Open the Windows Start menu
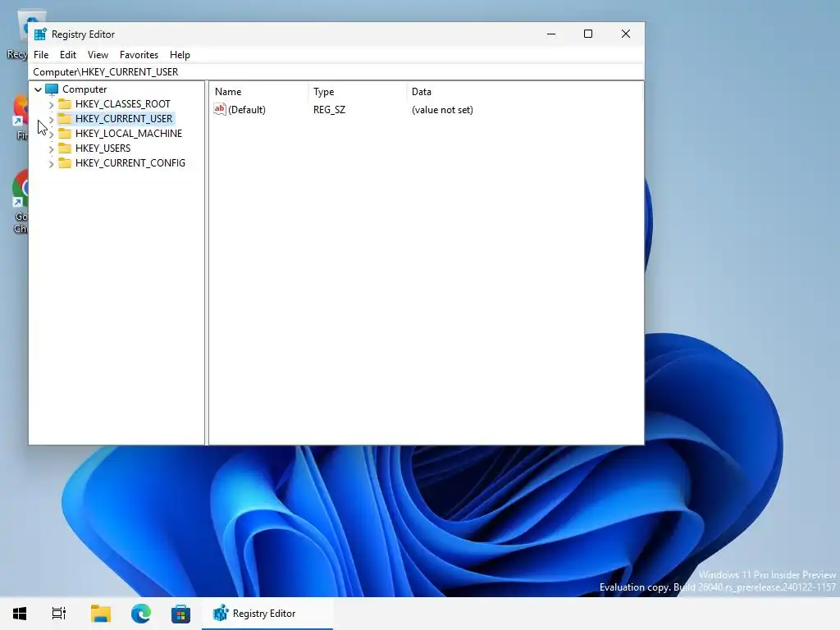This screenshot has height=630, width=840. [20, 614]
